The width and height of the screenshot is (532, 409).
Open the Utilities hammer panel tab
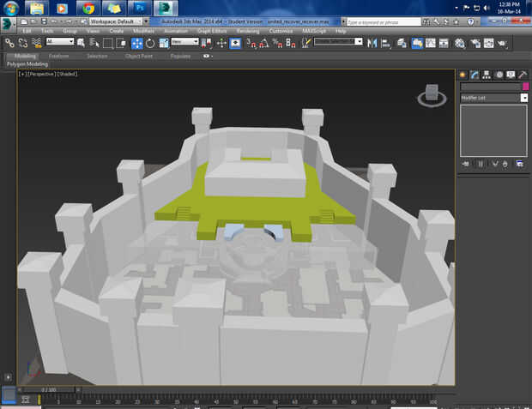coord(522,75)
